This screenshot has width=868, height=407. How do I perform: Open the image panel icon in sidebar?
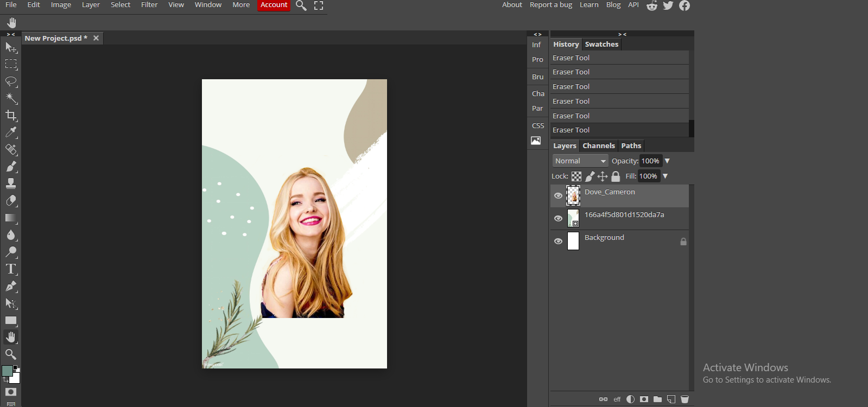click(x=536, y=141)
